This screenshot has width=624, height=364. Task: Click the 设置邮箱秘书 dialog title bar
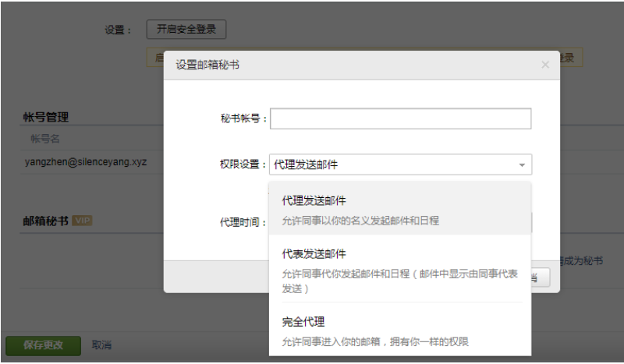[351, 65]
